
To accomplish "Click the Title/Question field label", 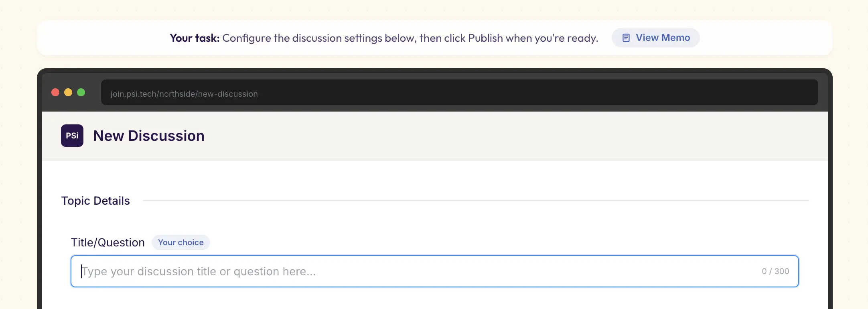I will [x=107, y=242].
